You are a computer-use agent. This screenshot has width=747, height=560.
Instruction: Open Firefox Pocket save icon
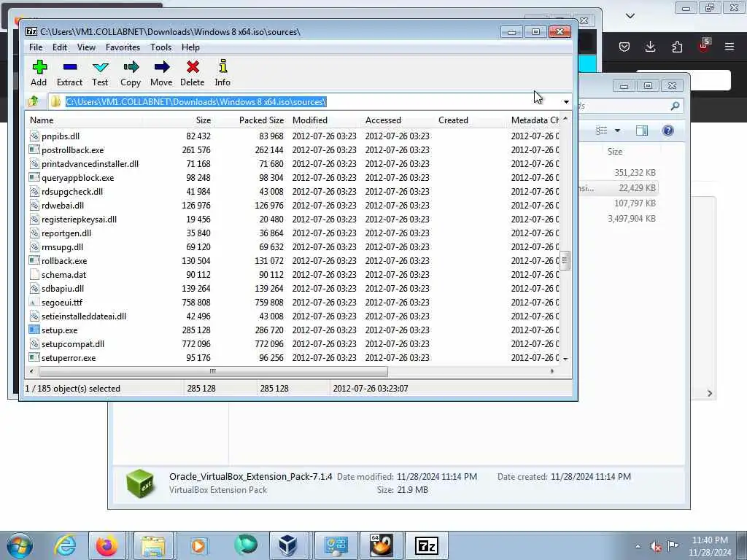(x=624, y=47)
